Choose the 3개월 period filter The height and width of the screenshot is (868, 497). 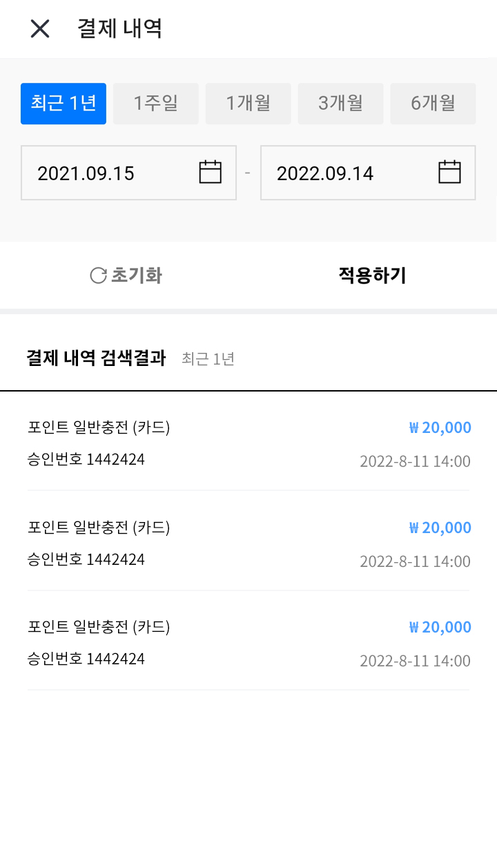tap(340, 104)
